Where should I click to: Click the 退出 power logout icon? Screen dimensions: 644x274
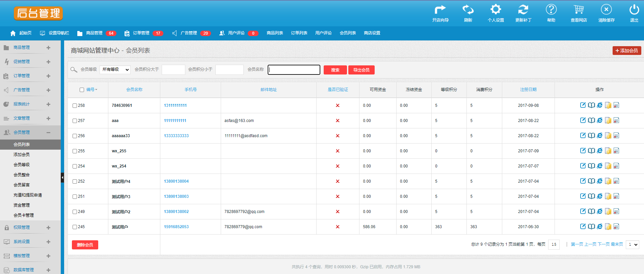click(x=634, y=10)
